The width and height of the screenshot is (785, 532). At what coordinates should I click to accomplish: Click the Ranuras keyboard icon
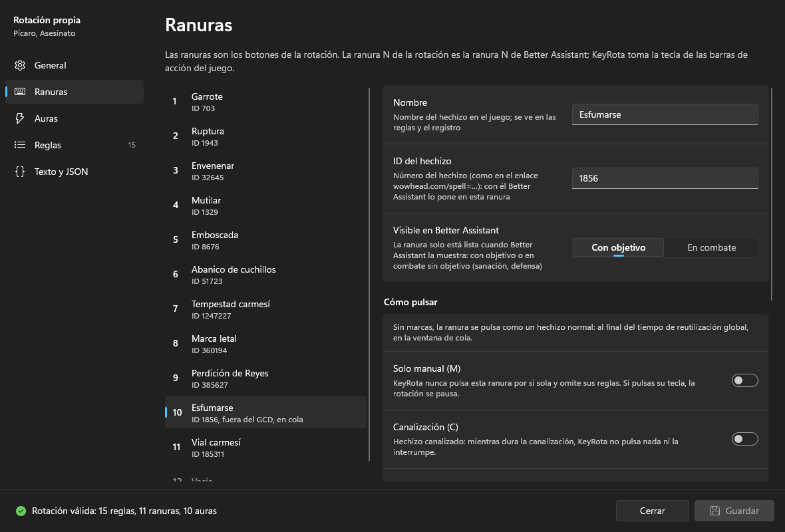pos(20,92)
